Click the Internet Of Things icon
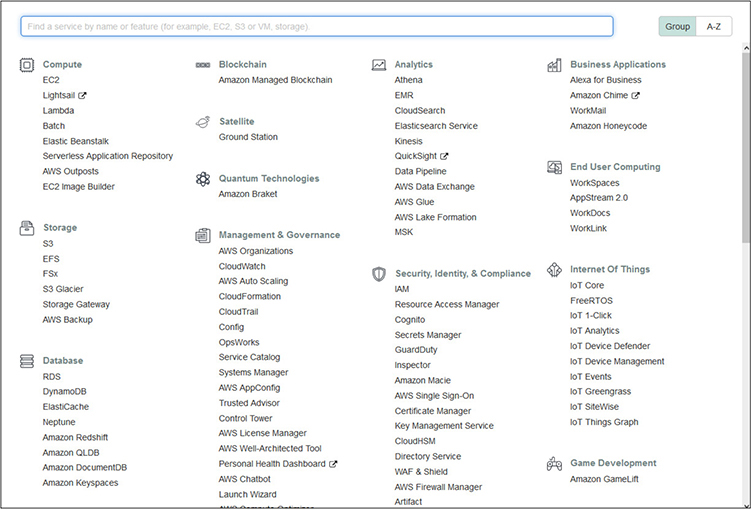The height and width of the screenshot is (510, 751). click(x=554, y=270)
